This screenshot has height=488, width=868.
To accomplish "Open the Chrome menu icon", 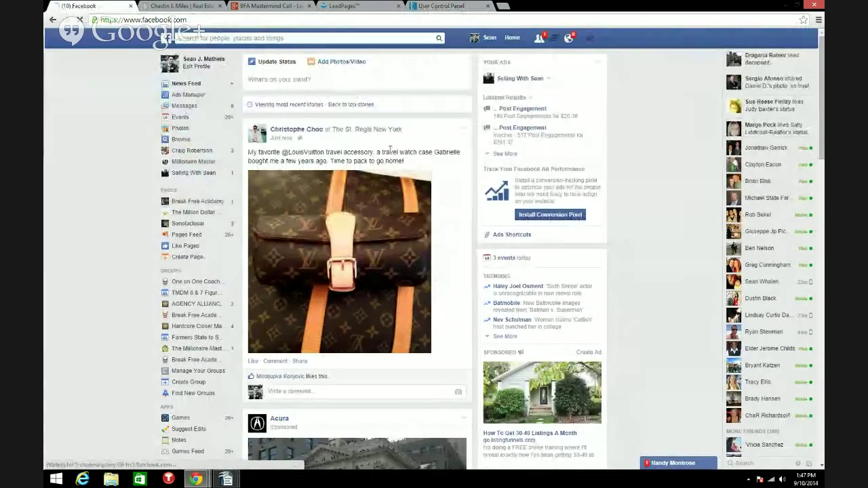I will pyautogui.click(x=818, y=20).
